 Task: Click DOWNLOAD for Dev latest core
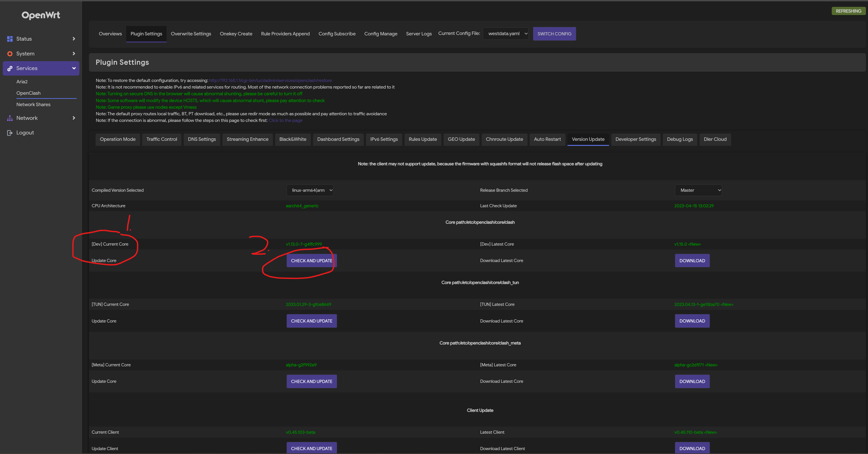point(692,260)
